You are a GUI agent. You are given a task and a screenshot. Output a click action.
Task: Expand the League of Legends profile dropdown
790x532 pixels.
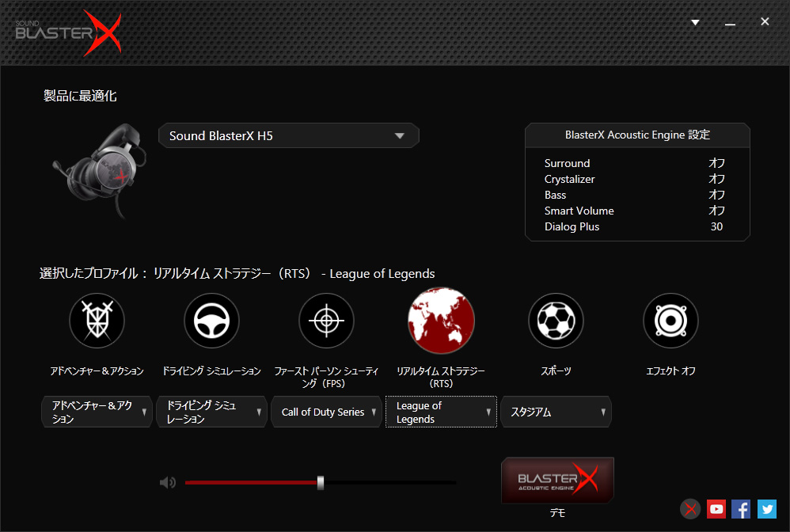pos(441,412)
